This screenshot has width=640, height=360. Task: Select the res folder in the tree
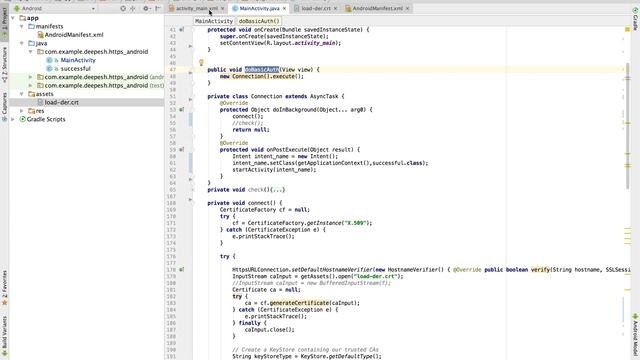pyautogui.click(x=40, y=111)
